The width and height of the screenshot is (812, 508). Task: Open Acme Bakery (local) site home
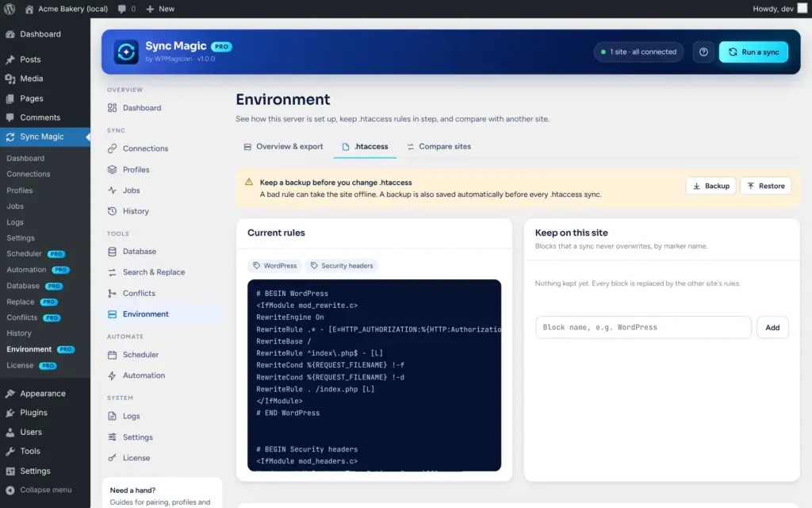67,9
